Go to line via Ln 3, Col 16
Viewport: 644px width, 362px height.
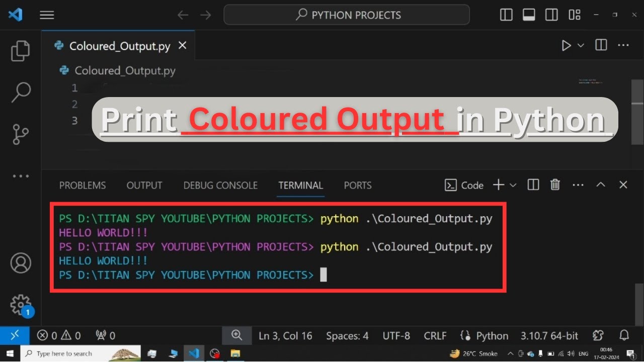285,336
